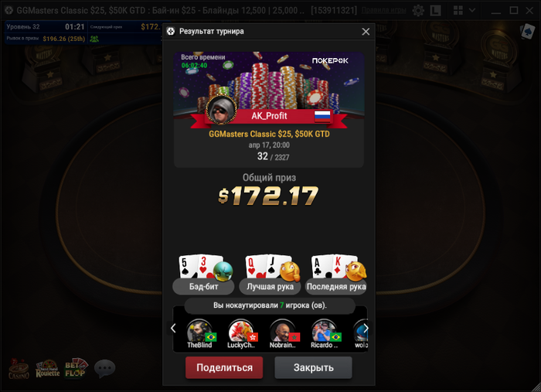This screenshot has width=541, height=392.
Task: Click the Поделиться share button
Action: point(224,367)
